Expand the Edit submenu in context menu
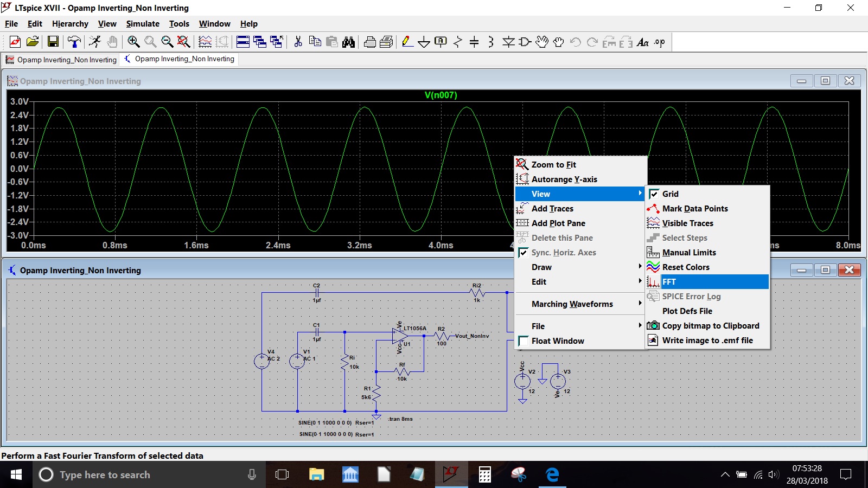 tap(579, 282)
